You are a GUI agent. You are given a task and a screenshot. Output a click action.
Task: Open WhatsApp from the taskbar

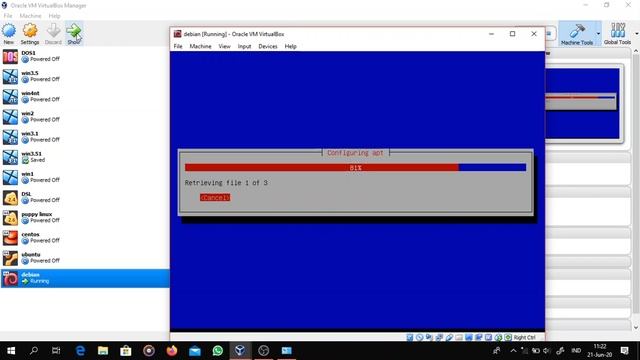click(218, 351)
